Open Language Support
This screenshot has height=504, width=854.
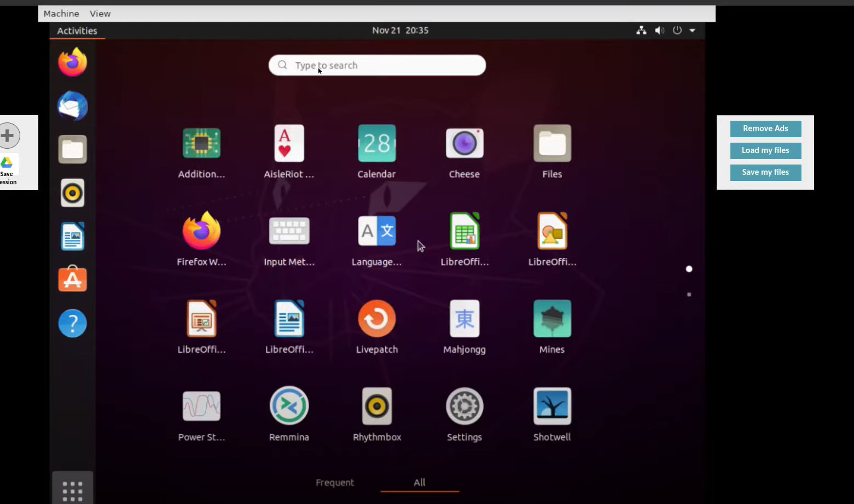point(376,239)
